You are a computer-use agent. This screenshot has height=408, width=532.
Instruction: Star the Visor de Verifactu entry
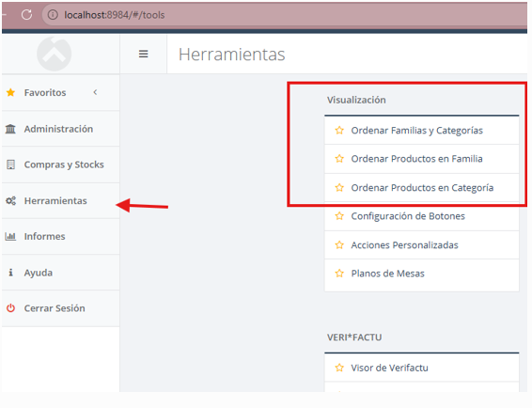[339, 368]
